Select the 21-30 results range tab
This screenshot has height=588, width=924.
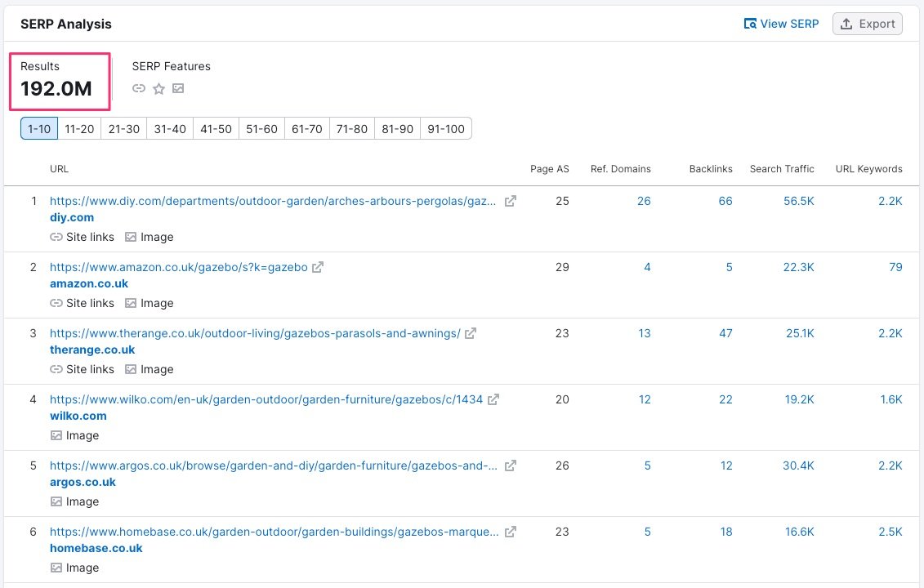tap(123, 128)
